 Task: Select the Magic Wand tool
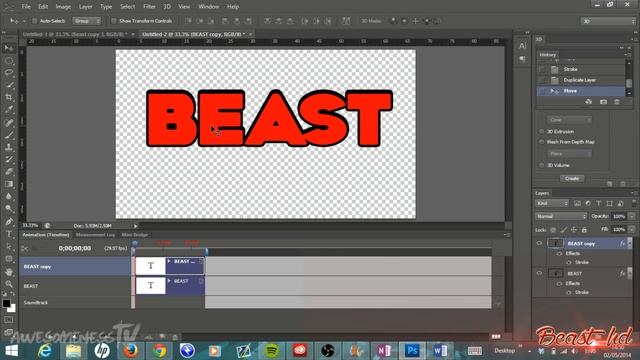pyautogui.click(x=9, y=85)
